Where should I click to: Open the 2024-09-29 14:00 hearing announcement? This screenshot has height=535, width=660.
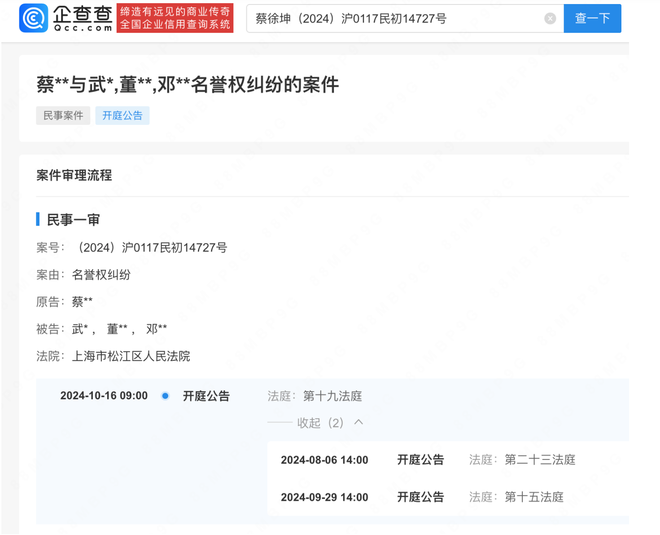tap(420, 497)
